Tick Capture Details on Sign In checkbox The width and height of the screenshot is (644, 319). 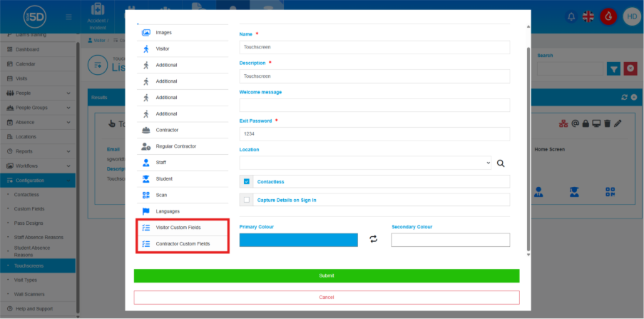(247, 201)
